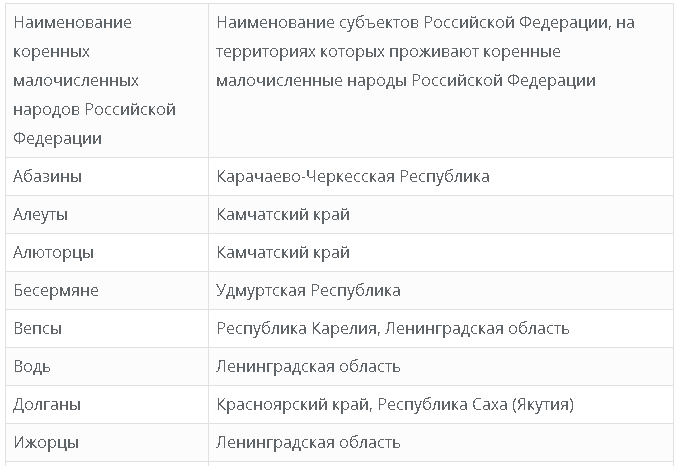Click Ленинградская область in the Водь row
This screenshot has height=466, width=678.
308,367
